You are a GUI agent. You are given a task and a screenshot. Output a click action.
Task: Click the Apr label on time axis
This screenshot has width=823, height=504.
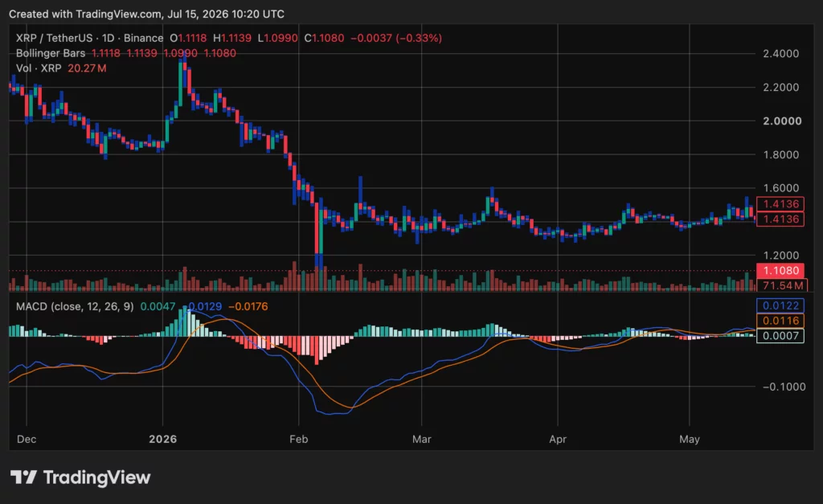(558, 439)
